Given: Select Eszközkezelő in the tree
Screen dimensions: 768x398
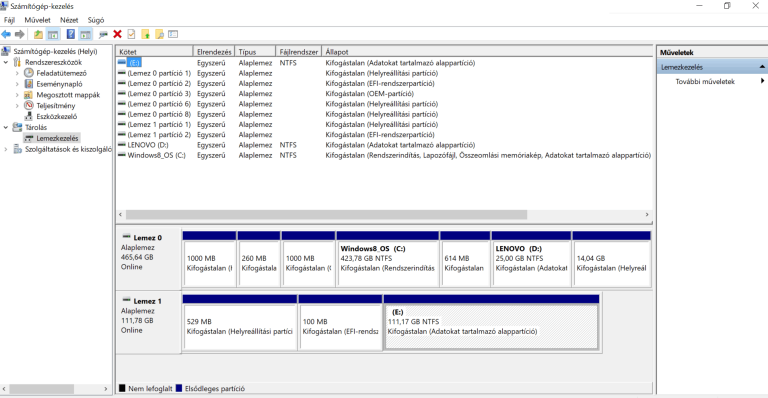Looking at the screenshot, I should (56, 117).
